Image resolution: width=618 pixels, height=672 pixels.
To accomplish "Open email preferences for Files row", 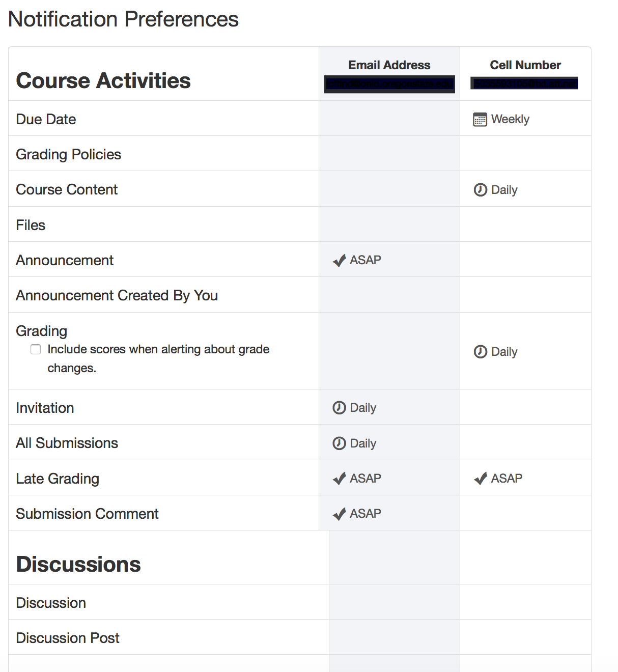I will coord(389,225).
